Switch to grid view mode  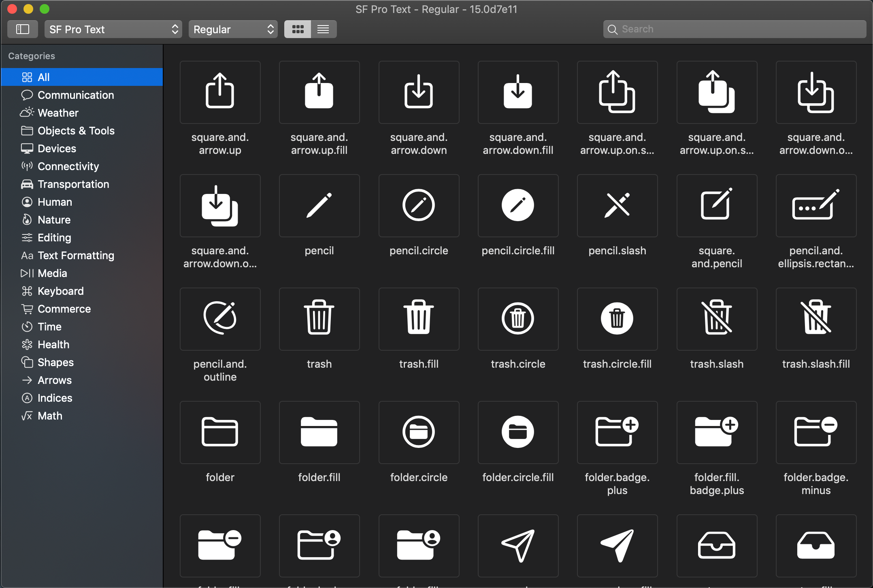pyautogui.click(x=298, y=29)
